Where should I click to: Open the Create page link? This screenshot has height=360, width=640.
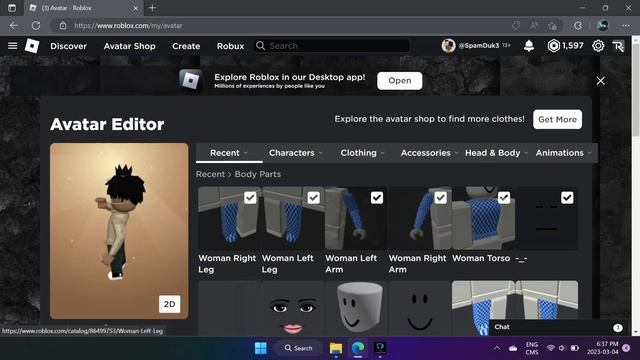[186, 46]
